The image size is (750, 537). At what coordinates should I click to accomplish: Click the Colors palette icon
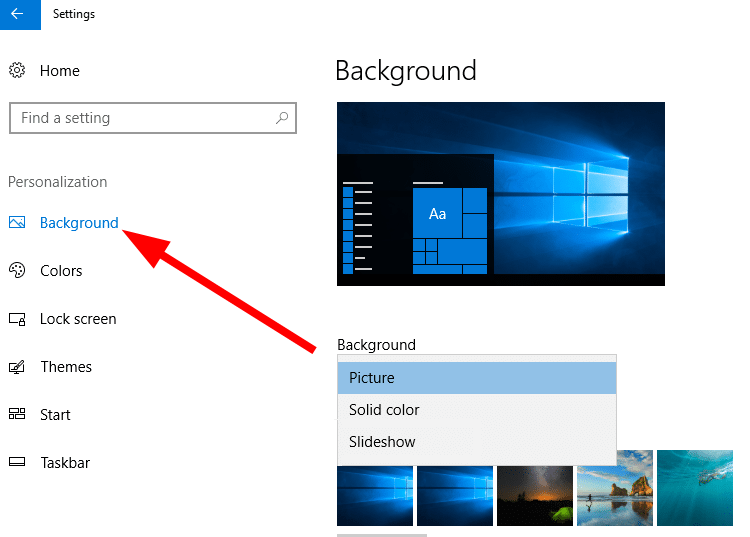[17, 270]
